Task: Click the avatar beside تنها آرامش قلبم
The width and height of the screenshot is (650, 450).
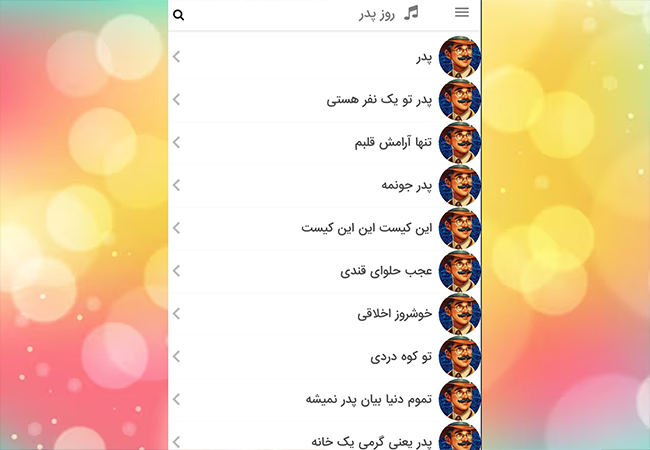Action: click(459, 143)
